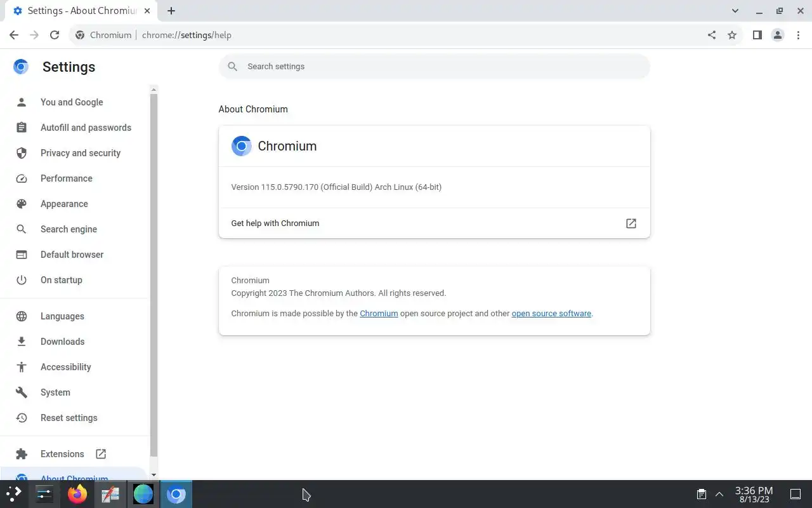The height and width of the screenshot is (508, 812).
Task: Focus the Search settings field
Action: click(x=435, y=66)
